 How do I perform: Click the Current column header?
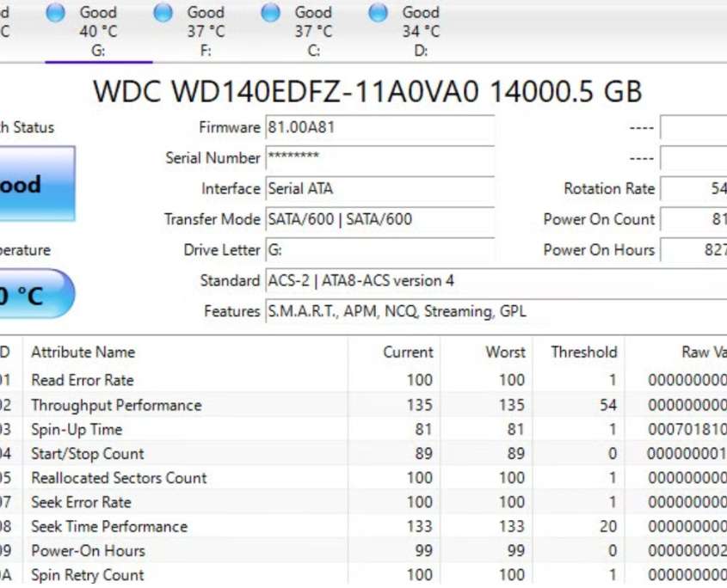[394, 352]
